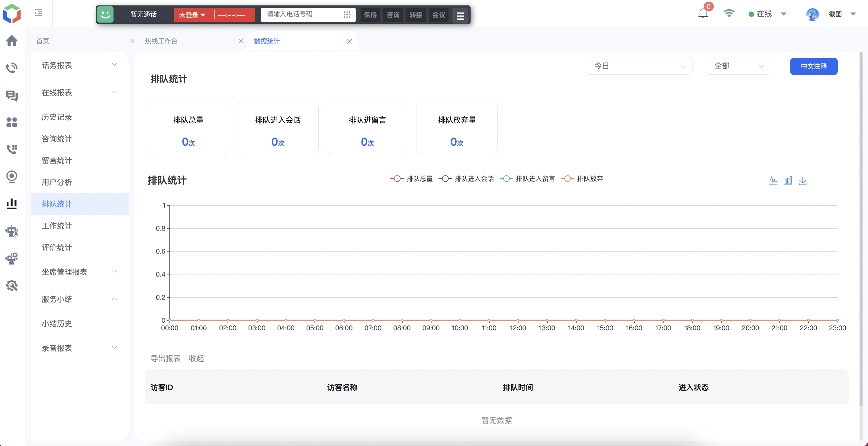Select 排队统计 in the side menu
Image resolution: width=868 pixels, height=446 pixels.
[x=79, y=204]
